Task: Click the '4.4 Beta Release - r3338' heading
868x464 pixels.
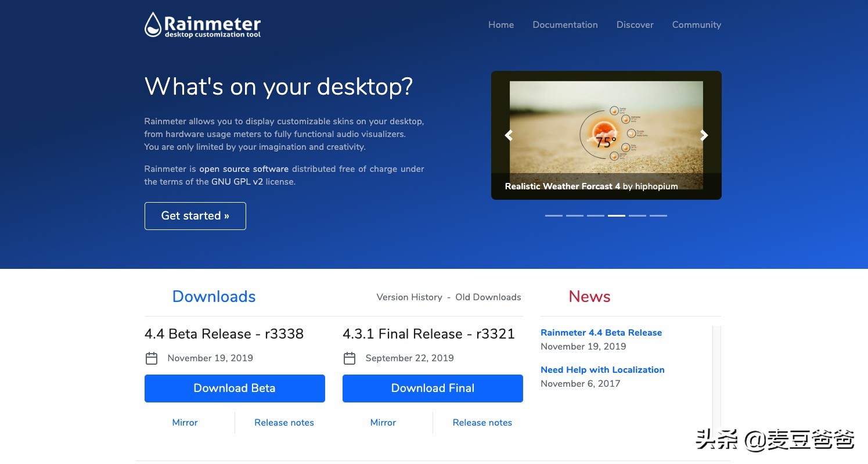Action: click(x=224, y=334)
